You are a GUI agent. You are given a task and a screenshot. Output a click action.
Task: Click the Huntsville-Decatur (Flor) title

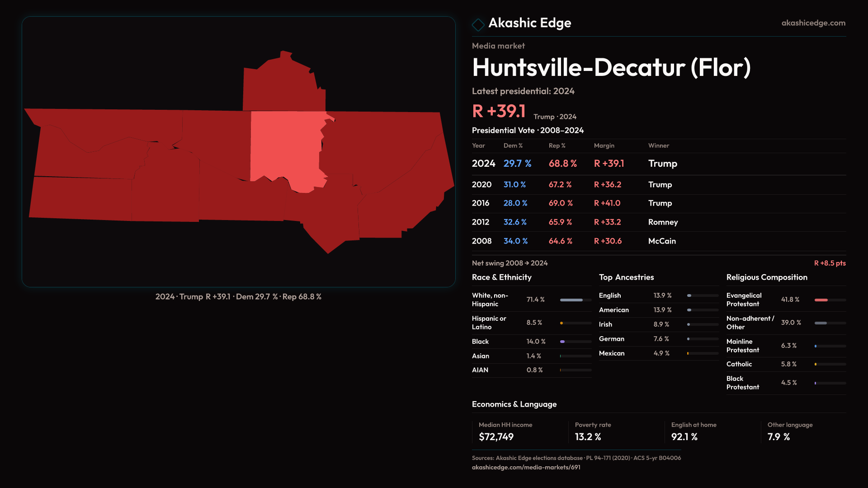point(611,68)
